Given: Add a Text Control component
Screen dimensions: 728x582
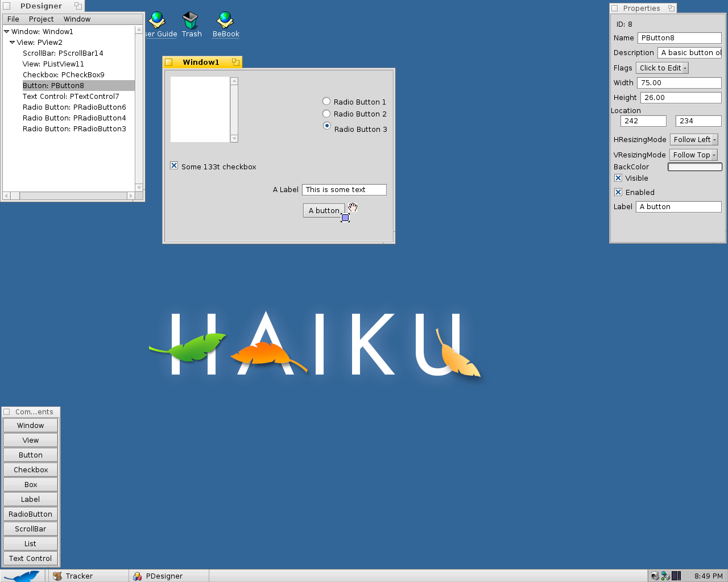Looking at the screenshot, I should [x=31, y=558].
